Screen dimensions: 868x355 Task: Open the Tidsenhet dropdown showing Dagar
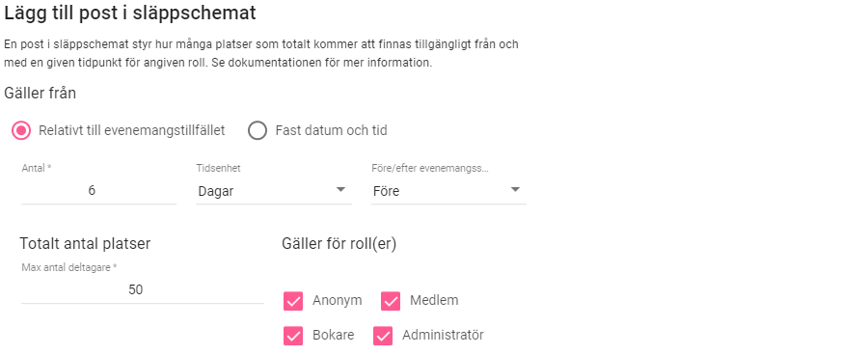click(274, 191)
